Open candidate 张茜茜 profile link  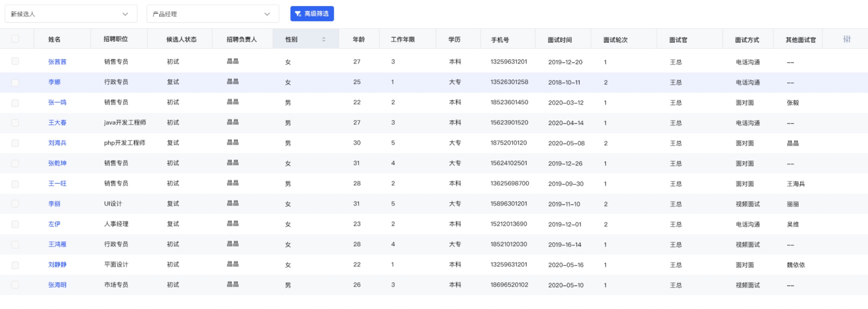tap(57, 62)
